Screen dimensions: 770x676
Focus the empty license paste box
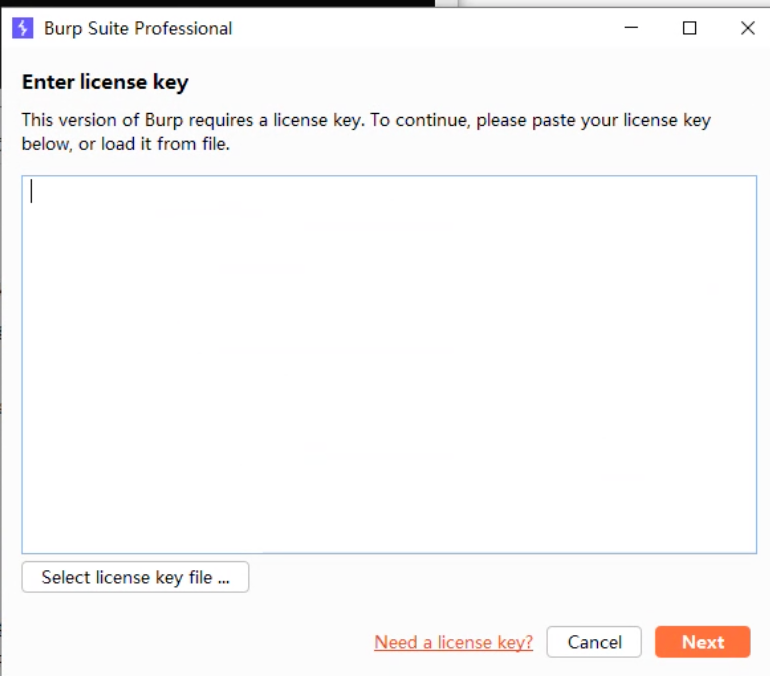(389, 400)
